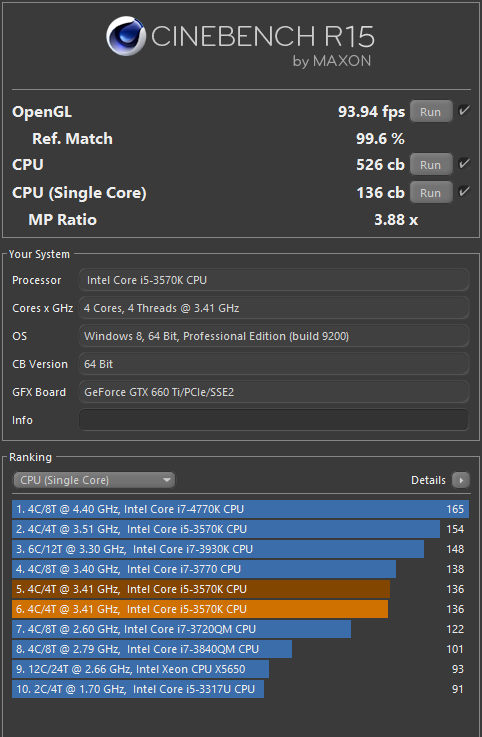
Task: Toggle the CPU (Single Core) checkbox
Action: click(464, 192)
